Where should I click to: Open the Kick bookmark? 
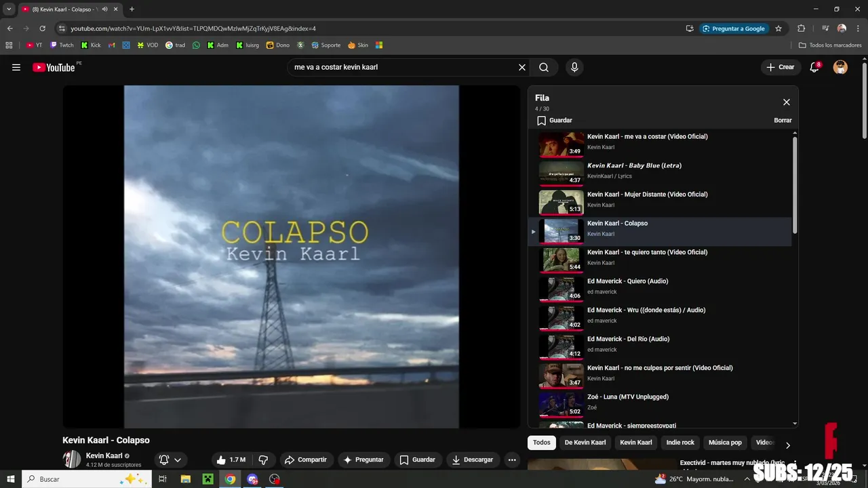click(91, 45)
